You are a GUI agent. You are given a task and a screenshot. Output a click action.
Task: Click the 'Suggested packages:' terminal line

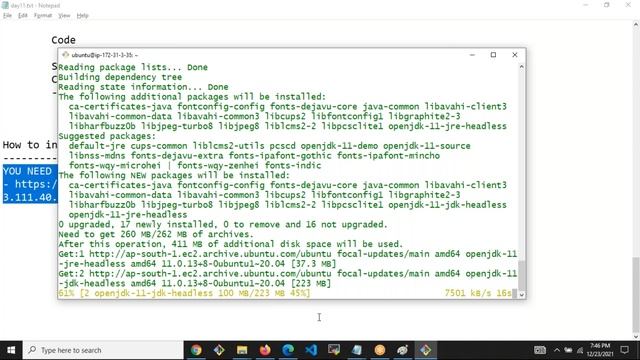(107, 136)
